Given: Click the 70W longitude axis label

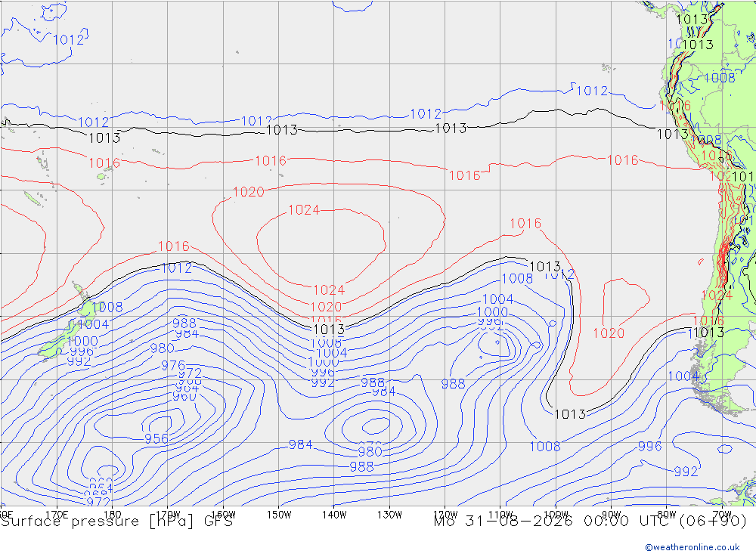Looking at the screenshot, I should click(722, 515).
